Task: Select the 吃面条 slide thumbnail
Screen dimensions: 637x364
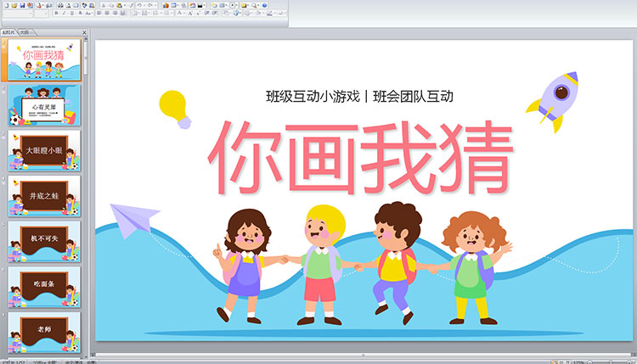Action: [44, 287]
